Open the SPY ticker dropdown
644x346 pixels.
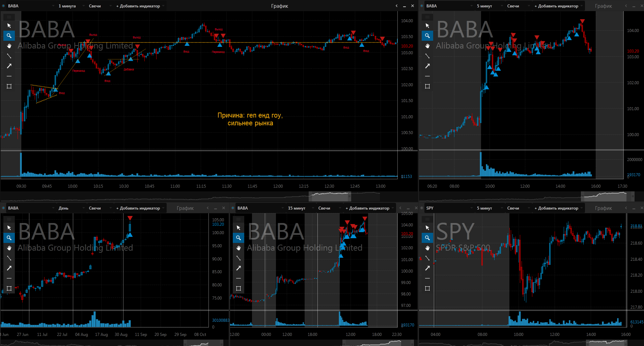449,208
